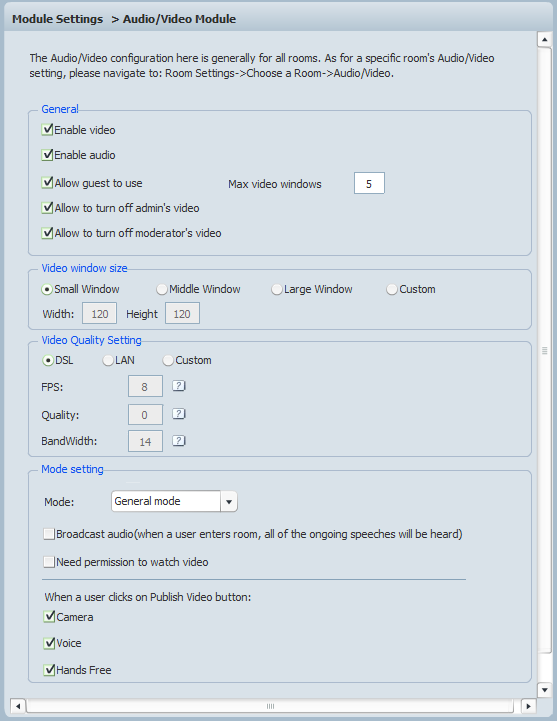
Task: Click the Audio/Video Module breadcrumb title
Action: coord(179,19)
